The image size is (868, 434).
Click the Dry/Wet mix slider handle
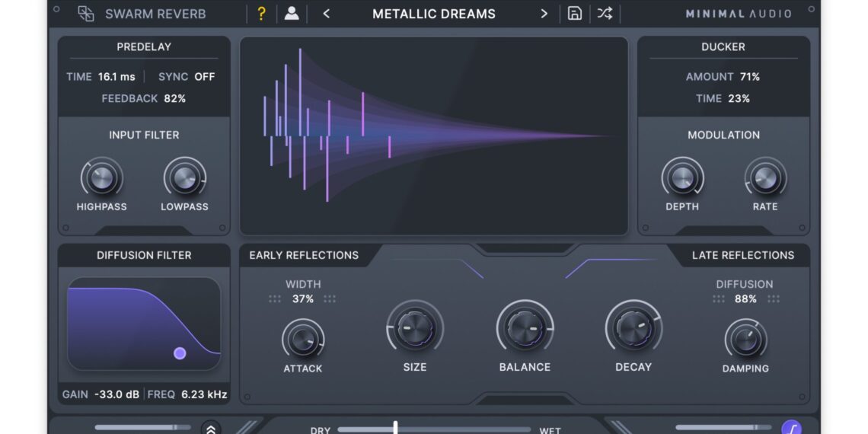395,428
